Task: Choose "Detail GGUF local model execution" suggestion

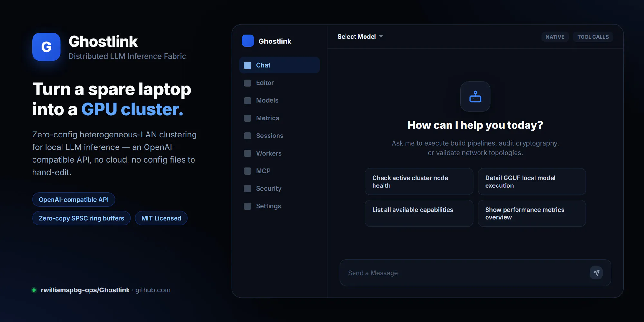Action: click(532, 182)
